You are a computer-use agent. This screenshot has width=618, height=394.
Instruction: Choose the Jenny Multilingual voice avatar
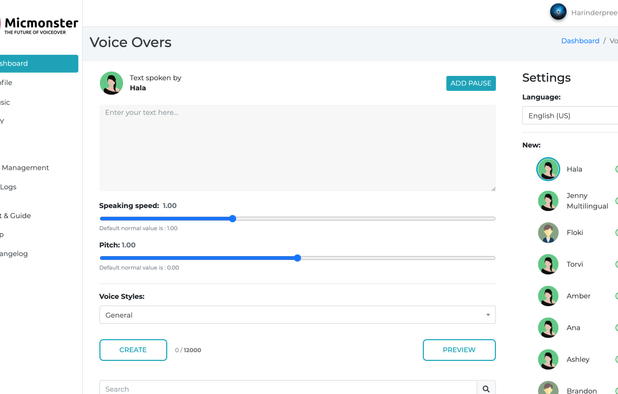point(548,201)
